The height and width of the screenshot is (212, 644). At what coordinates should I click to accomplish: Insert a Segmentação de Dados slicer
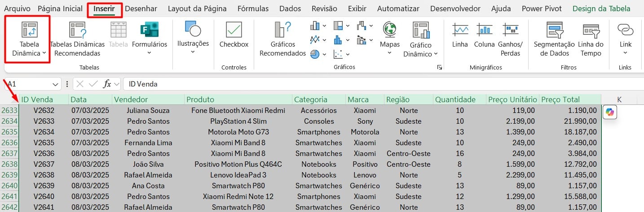[x=554, y=39]
